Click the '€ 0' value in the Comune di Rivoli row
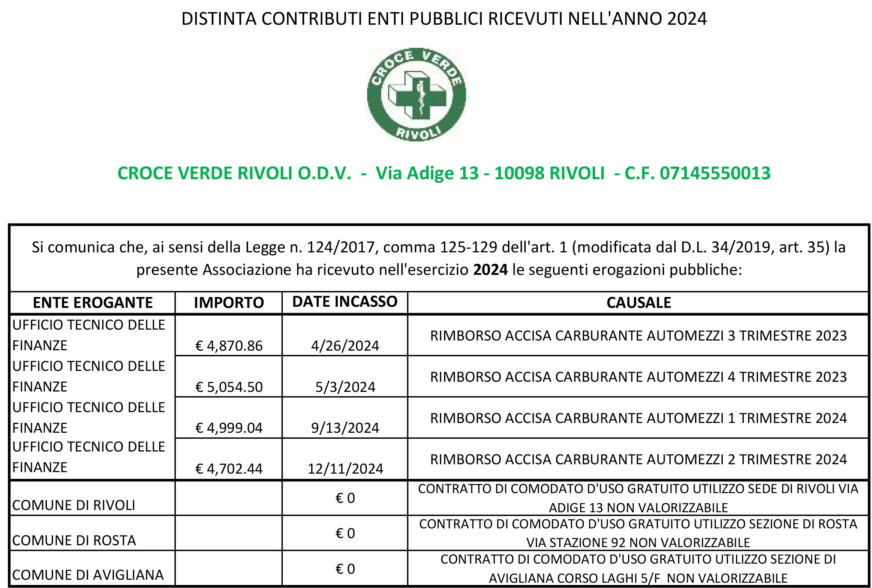 [x=345, y=498]
